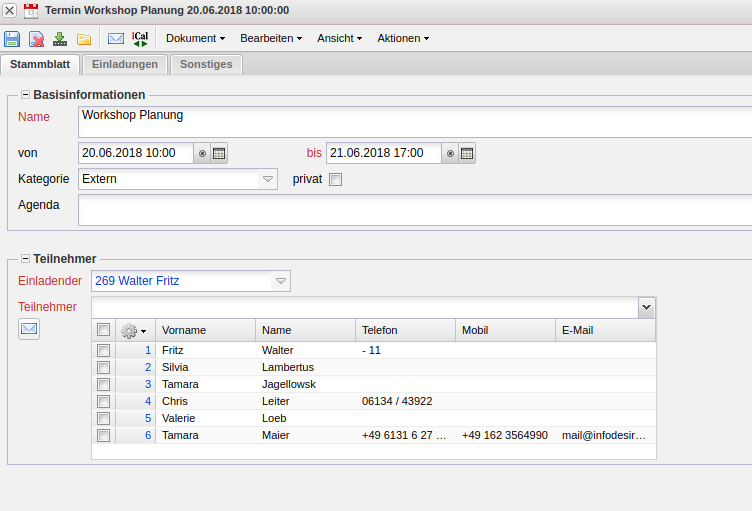
Task: Switch to the Einladungen tab
Action: point(125,64)
